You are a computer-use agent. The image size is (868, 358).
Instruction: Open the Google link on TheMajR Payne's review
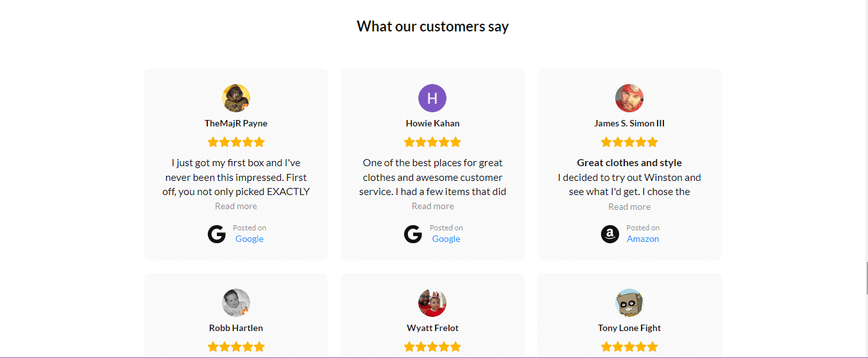[x=250, y=239]
